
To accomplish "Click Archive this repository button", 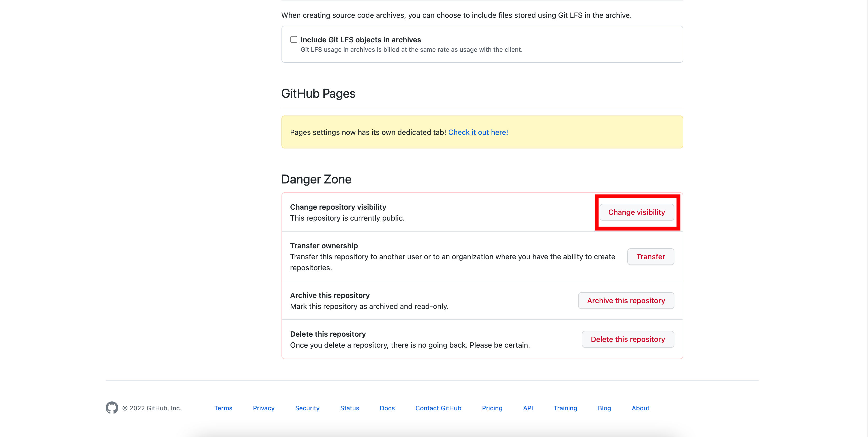I will tap(626, 301).
